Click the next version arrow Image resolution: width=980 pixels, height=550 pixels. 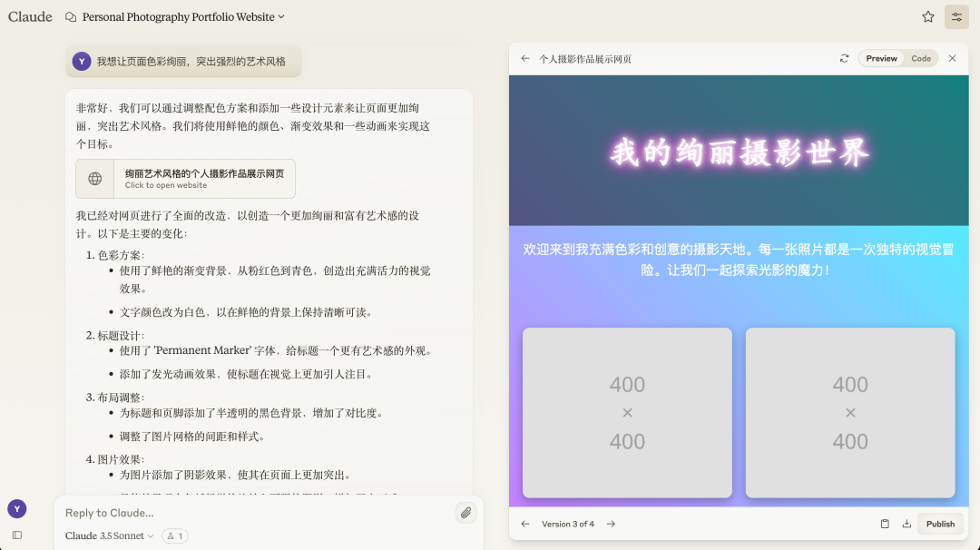611,524
